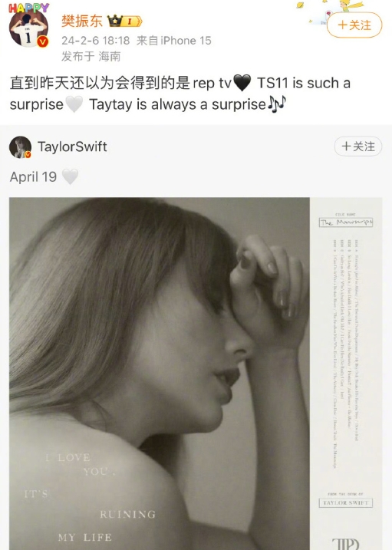Tap the HAPPY decoration above the avatar
The width and height of the screenshot is (392, 550).
click(29, 8)
